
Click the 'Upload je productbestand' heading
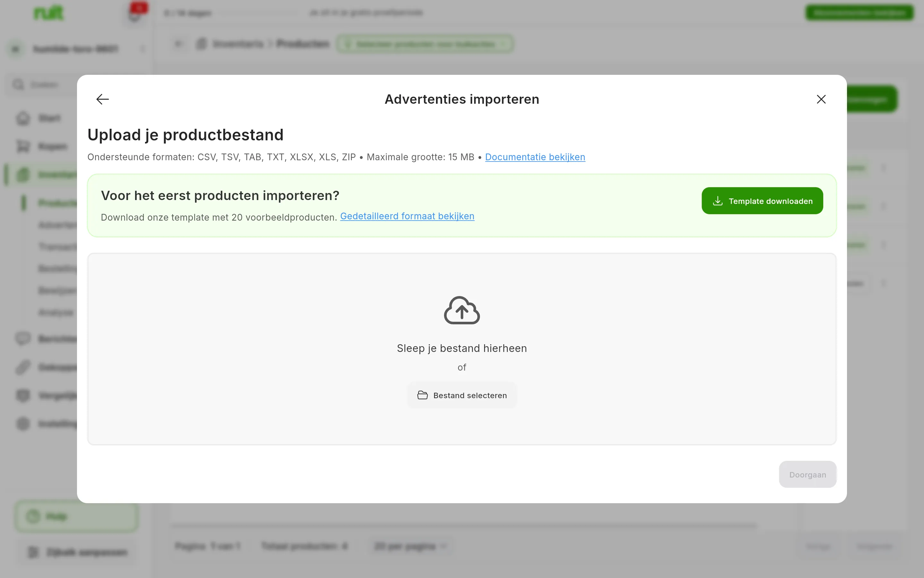click(185, 135)
